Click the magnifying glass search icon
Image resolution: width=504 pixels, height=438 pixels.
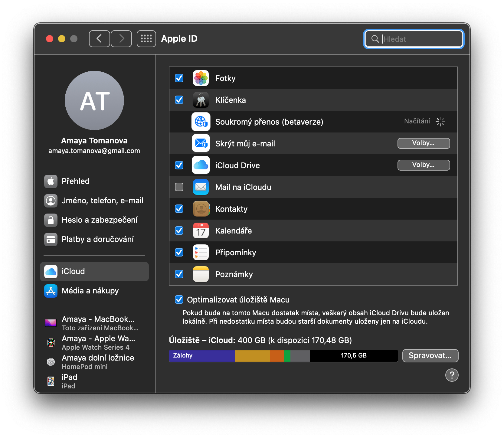tap(375, 39)
